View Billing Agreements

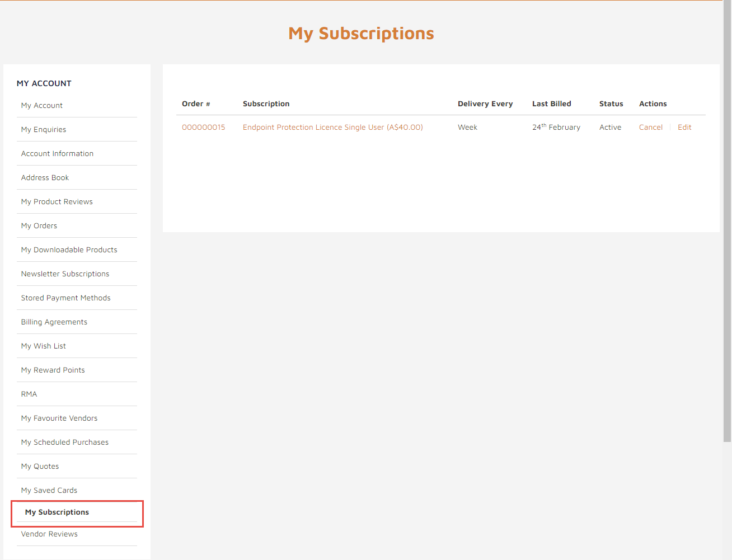(54, 322)
